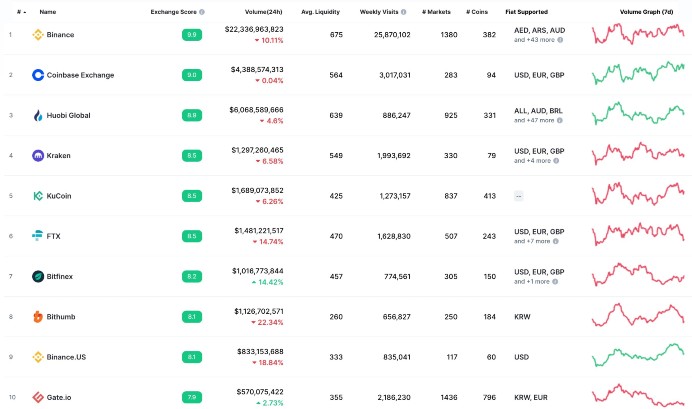The width and height of the screenshot is (692, 409).
Task: Click Binance's 7d volume graph
Action: (x=638, y=34)
